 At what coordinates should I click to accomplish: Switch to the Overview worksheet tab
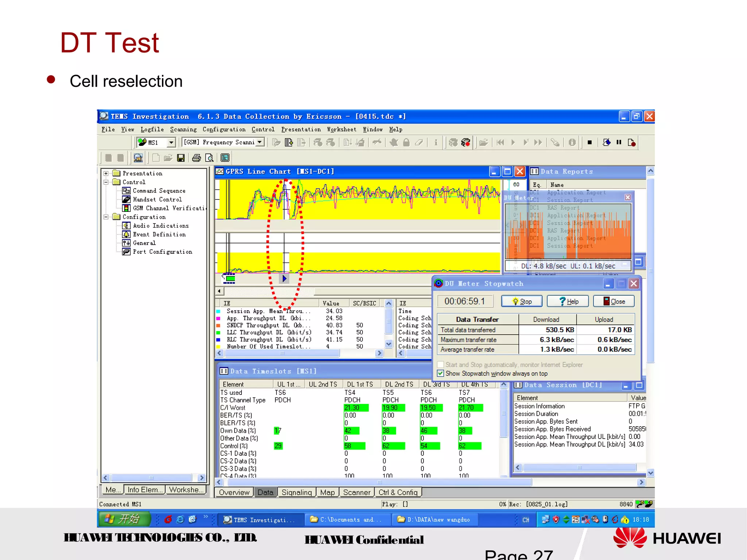tap(234, 493)
